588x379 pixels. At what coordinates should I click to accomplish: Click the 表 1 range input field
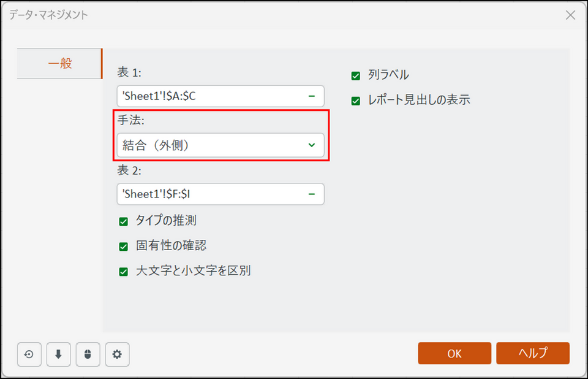[x=221, y=96]
